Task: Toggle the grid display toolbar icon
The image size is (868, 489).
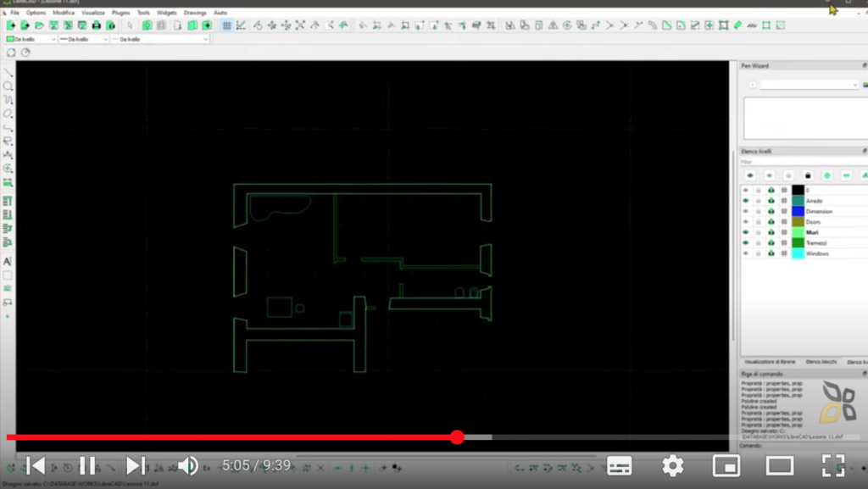Action: pos(227,25)
